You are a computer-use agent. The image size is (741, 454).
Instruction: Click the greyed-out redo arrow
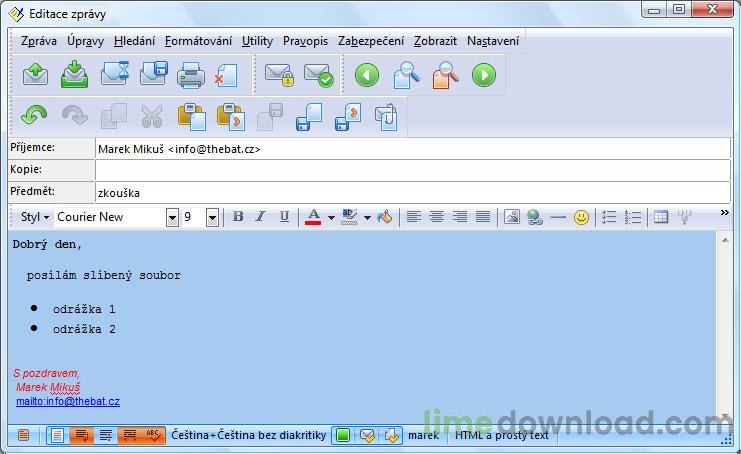point(75,116)
